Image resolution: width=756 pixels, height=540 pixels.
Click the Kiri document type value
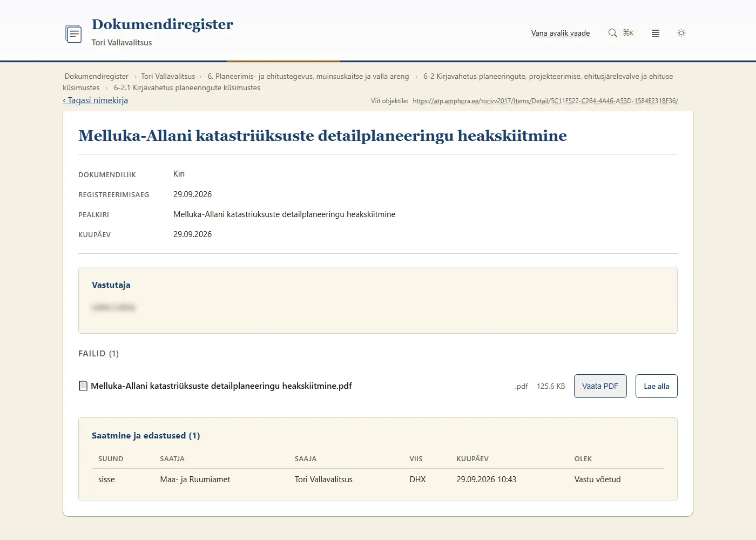(179, 174)
